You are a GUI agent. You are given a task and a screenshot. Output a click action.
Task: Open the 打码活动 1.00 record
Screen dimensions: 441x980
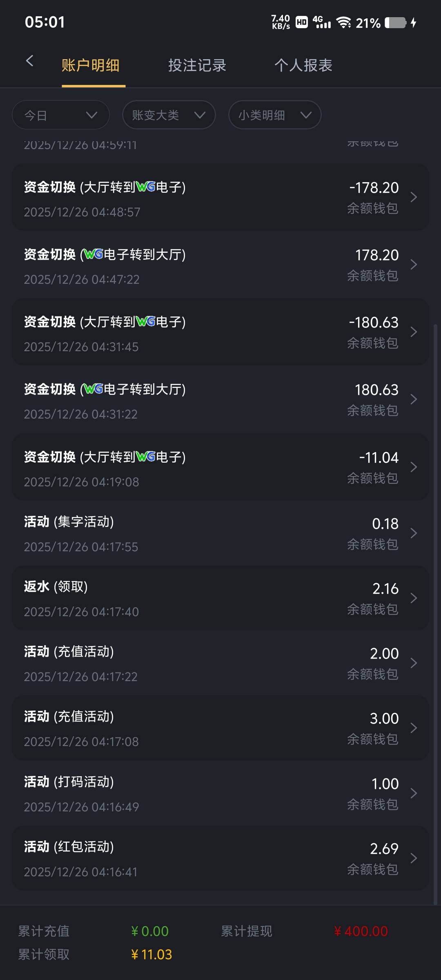[220, 793]
